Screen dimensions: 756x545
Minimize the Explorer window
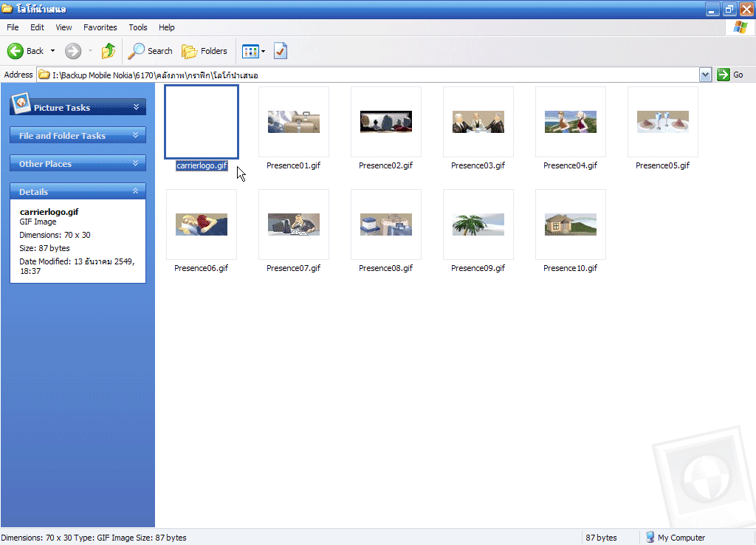[712, 9]
